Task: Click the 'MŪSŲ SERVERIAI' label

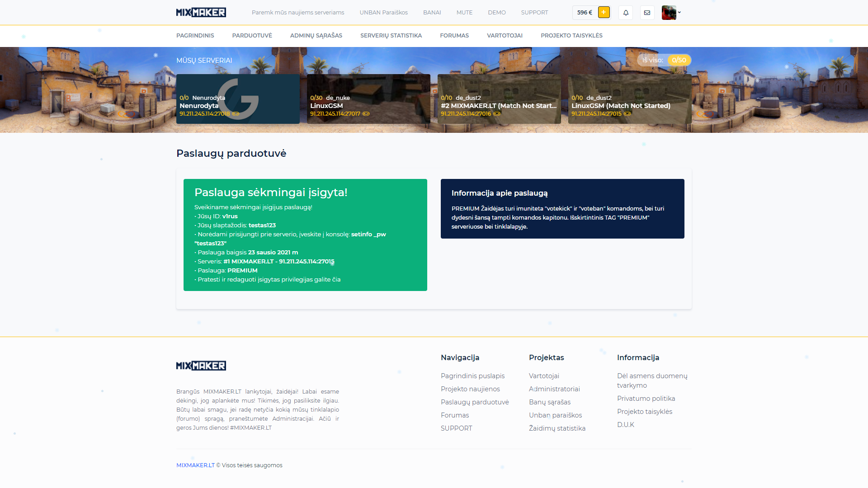Action: [x=204, y=61]
